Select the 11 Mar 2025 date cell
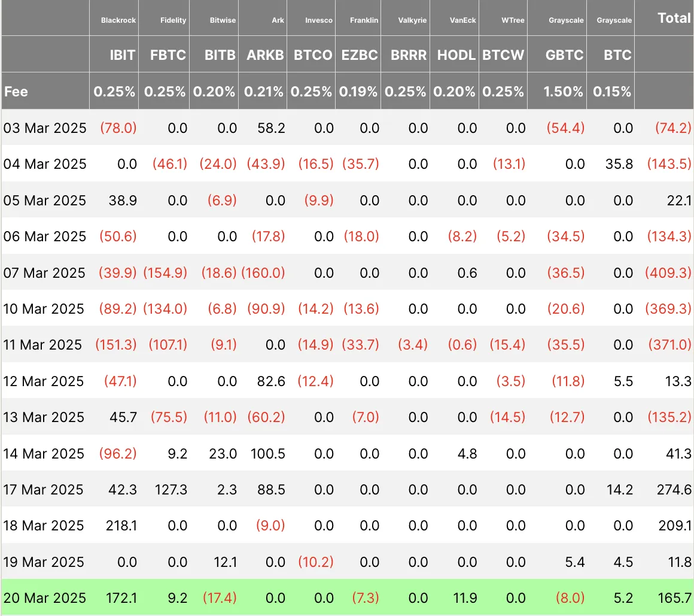694x616 pixels. 42,345
